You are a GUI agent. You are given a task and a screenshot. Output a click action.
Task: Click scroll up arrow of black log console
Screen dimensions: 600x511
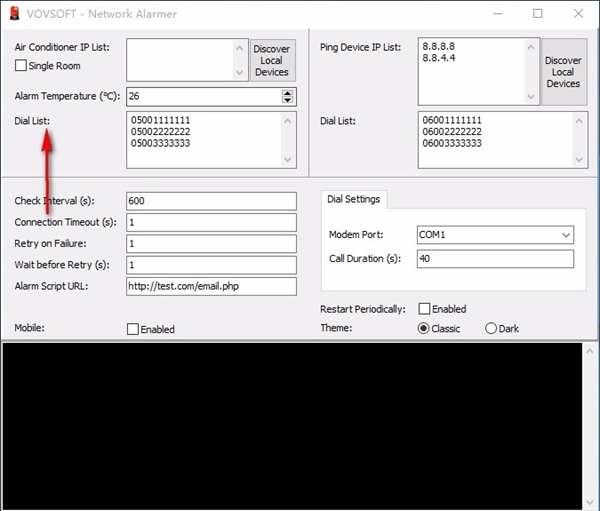click(590, 351)
